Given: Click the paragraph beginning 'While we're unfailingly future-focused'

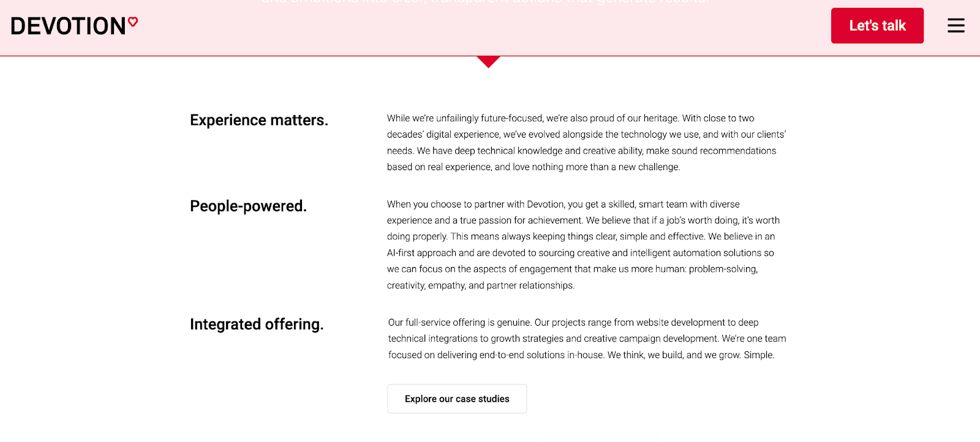Looking at the screenshot, I should pos(586,143).
